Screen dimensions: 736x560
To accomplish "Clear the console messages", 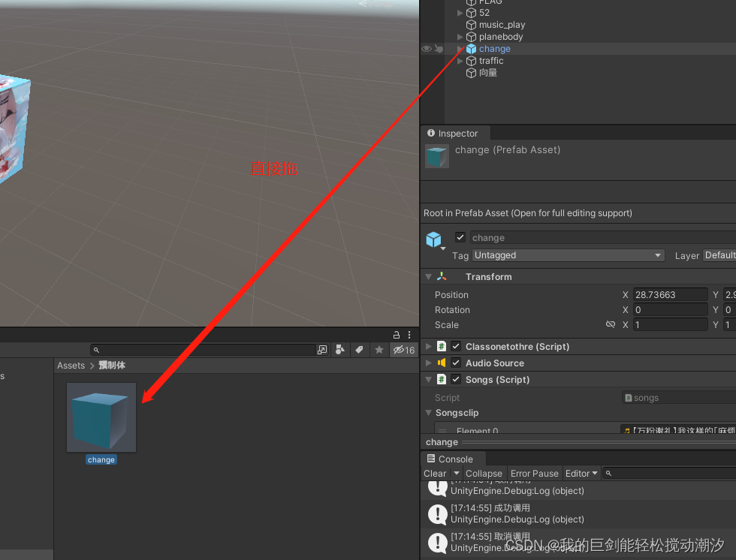I will [x=434, y=474].
